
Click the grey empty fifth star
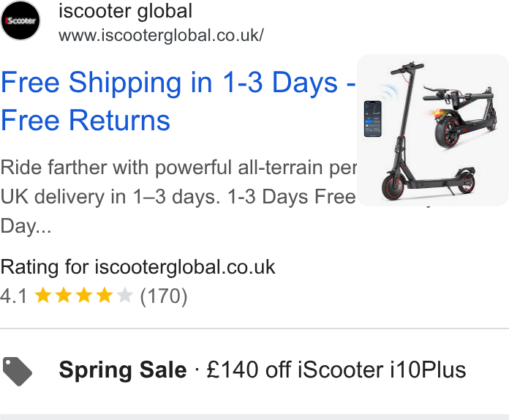coord(124,296)
